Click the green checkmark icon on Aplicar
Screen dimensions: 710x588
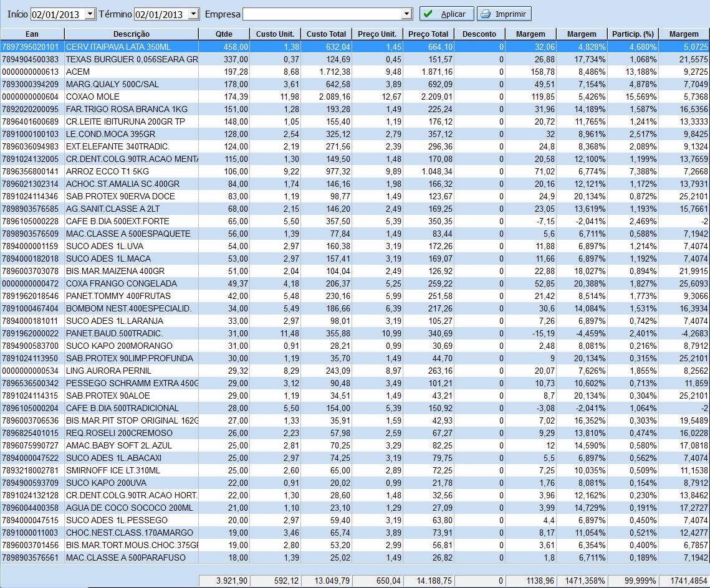click(428, 14)
